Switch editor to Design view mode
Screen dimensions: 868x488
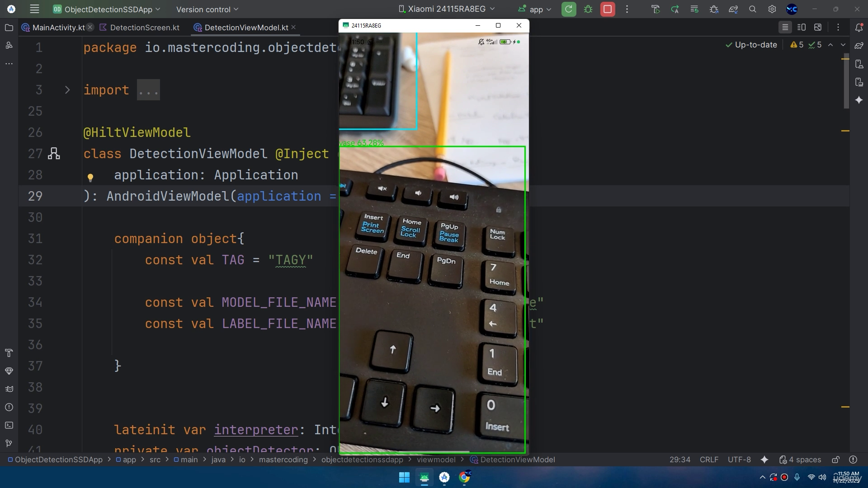pos(818,28)
